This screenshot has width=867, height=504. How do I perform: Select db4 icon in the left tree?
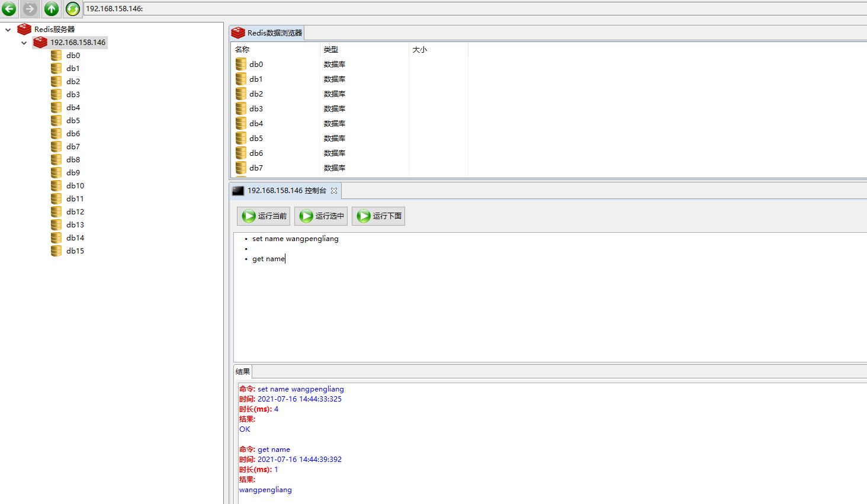[x=56, y=108]
